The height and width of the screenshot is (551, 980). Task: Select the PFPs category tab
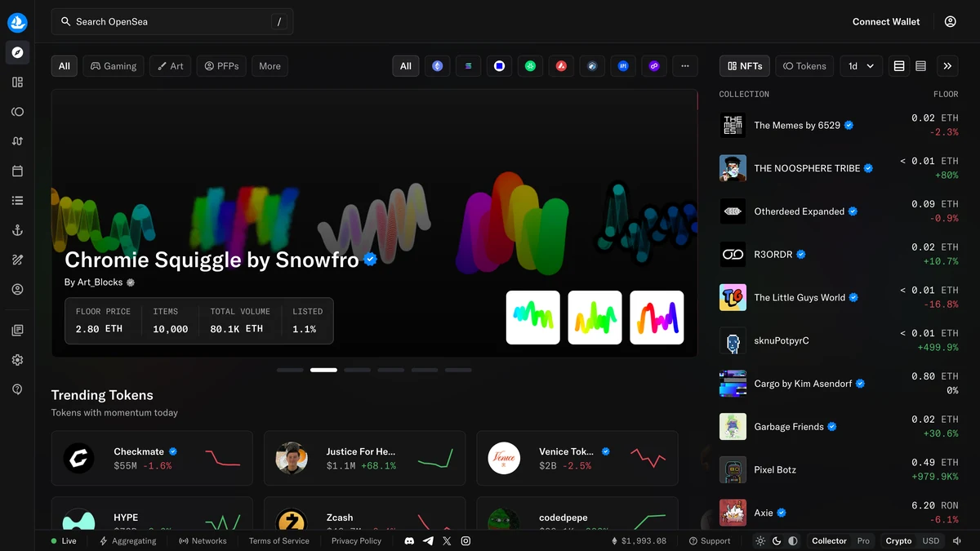click(x=221, y=66)
